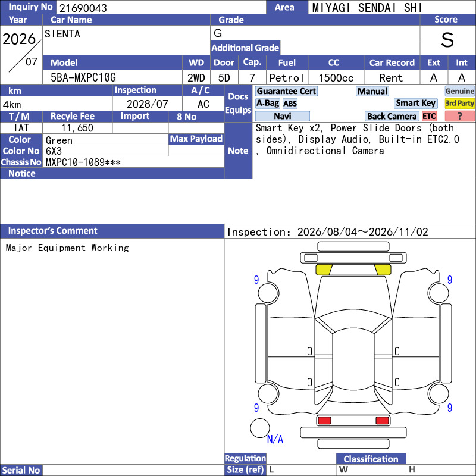Click the red ETC badge
This screenshot has height=476, width=476.
(x=429, y=116)
